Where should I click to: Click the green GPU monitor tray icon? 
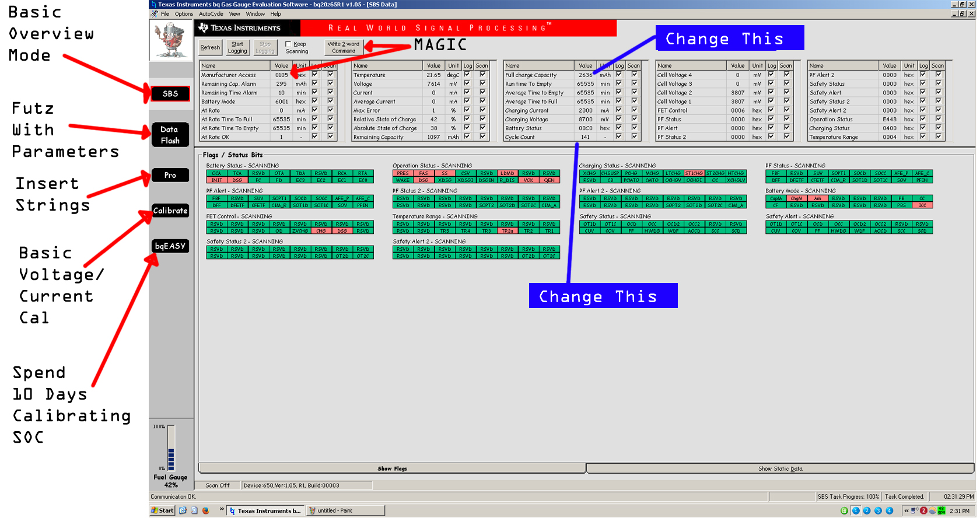click(x=941, y=510)
